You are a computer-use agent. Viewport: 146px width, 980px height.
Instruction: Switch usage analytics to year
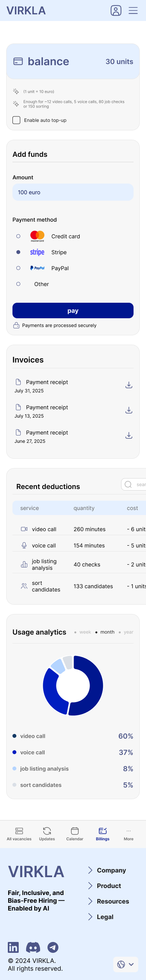point(126,632)
